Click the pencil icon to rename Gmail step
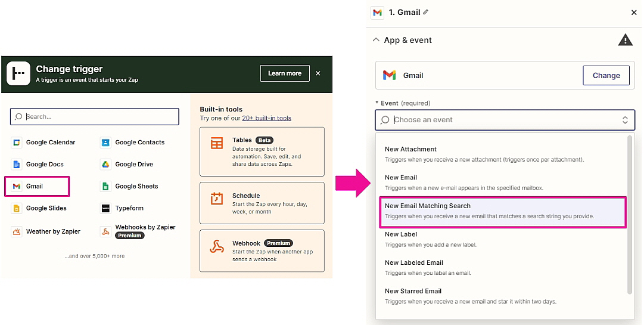 (x=425, y=12)
